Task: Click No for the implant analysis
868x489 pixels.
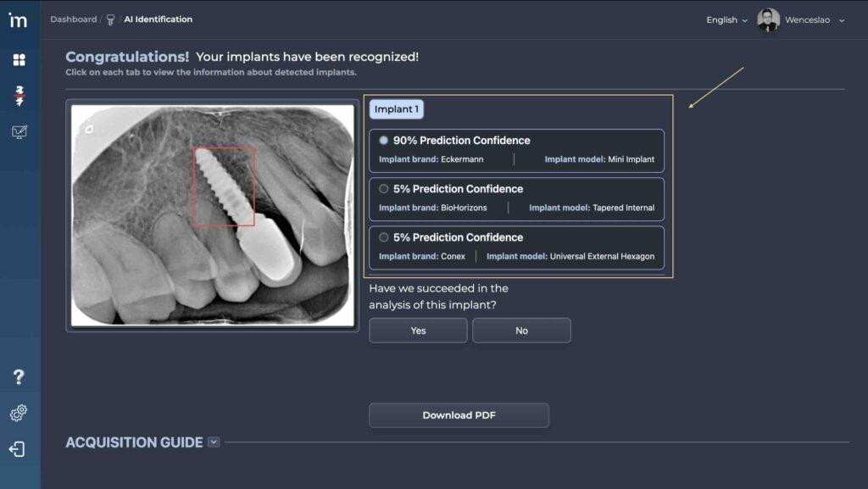Action: [521, 331]
